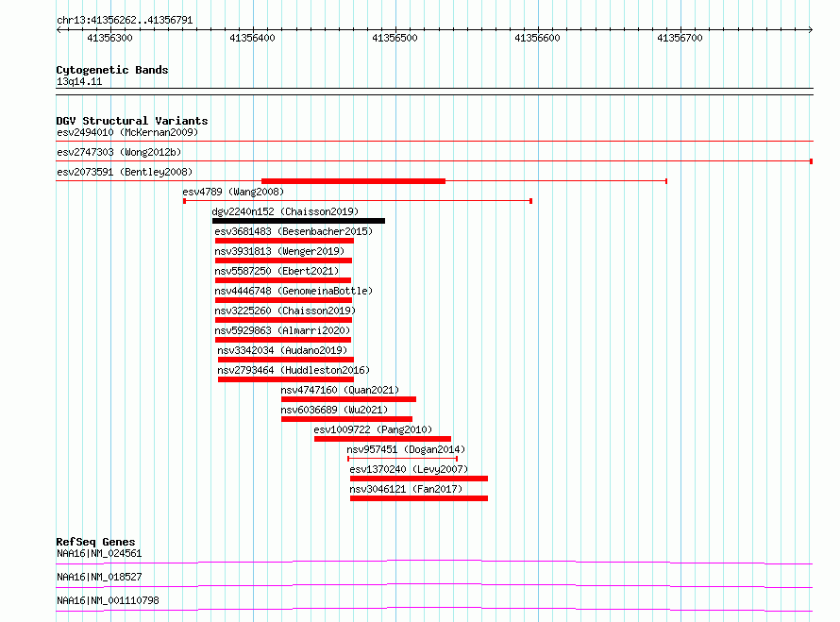Open the nsv3931813 (Wenger2019) label
This screenshot has height=622, width=840.
point(279,251)
